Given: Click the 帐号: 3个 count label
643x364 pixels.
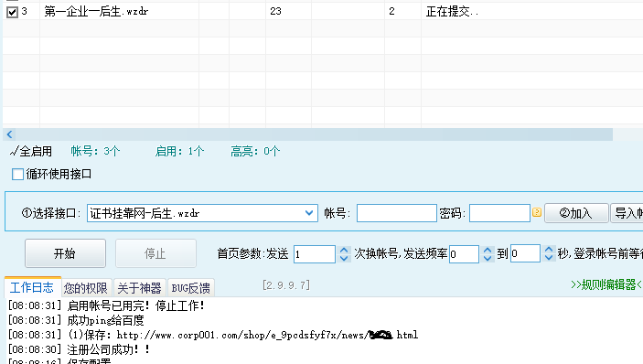Looking at the screenshot, I should point(95,151).
